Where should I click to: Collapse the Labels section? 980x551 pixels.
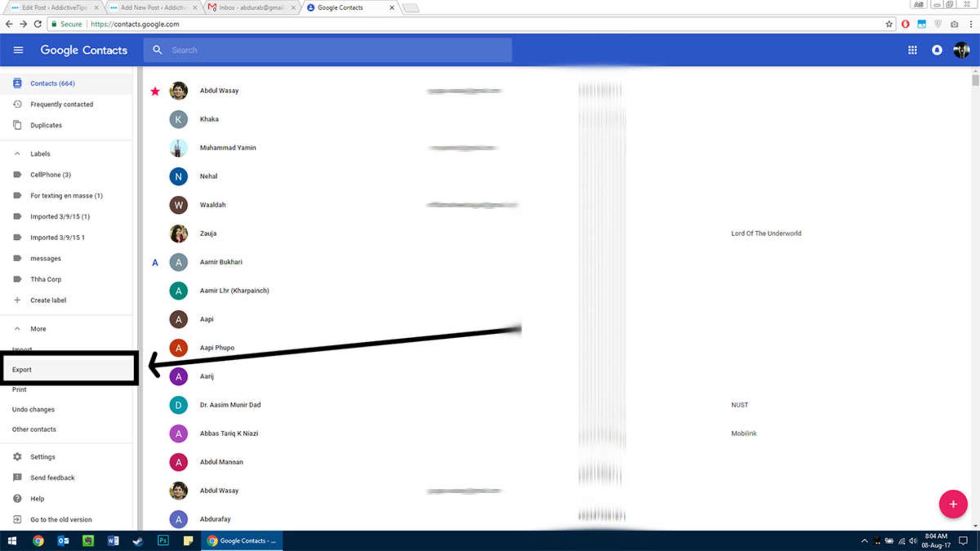[17, 154]
